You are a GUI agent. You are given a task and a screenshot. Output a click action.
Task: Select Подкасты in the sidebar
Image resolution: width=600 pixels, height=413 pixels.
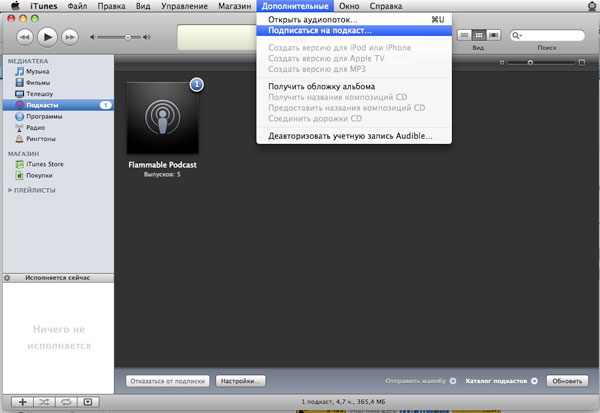coord(58,105)
